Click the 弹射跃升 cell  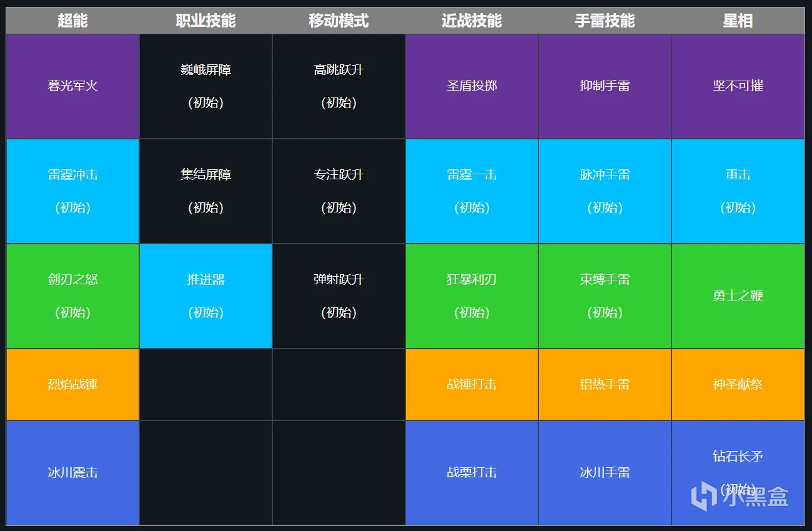(339, 296)
